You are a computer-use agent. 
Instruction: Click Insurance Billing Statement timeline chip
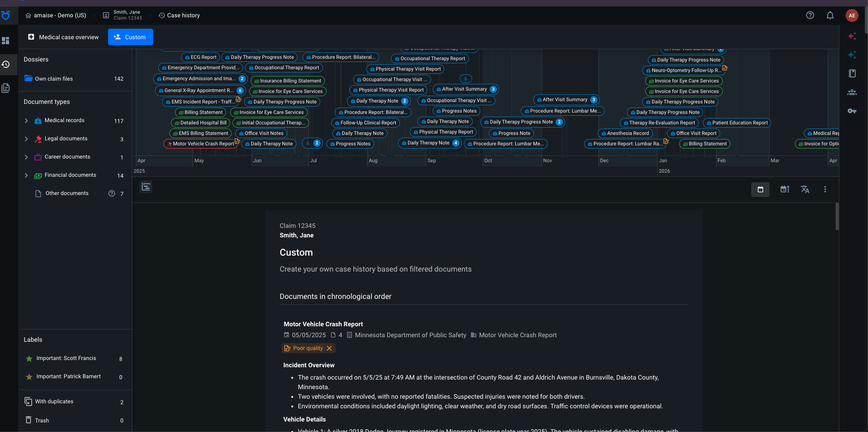(x=288, y=81)
